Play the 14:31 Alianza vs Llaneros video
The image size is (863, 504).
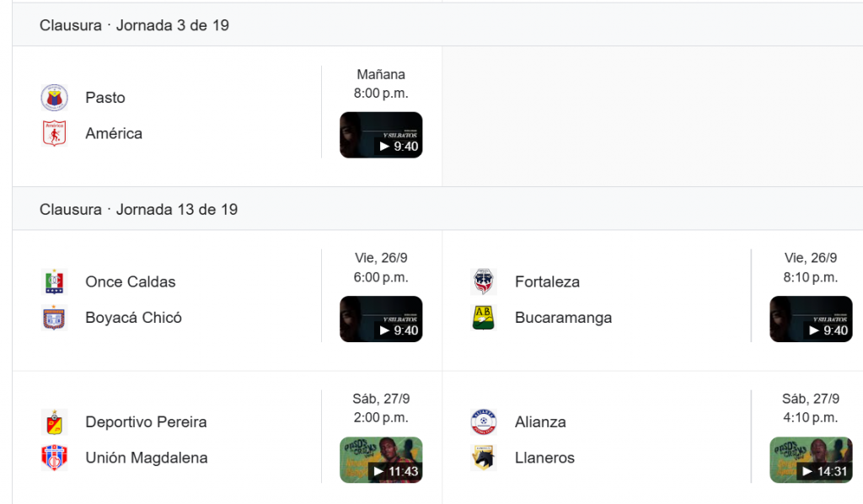click(x=811, y=460)
